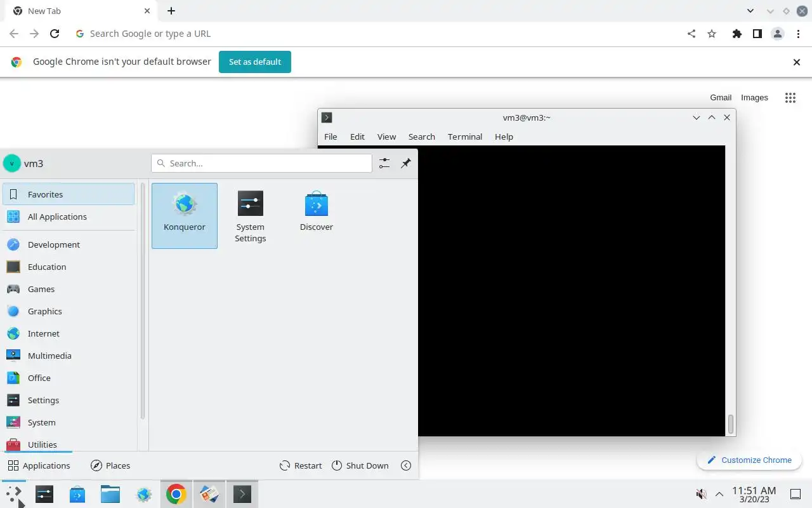
Task: Open a new Chrome tab with plus
Action: pos(171,11)
